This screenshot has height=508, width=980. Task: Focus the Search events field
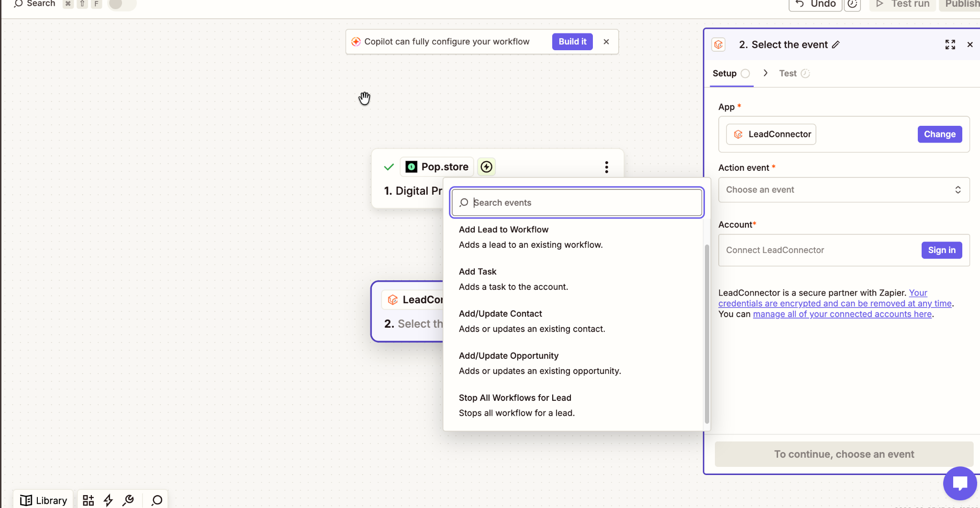[x=577, y=203]
